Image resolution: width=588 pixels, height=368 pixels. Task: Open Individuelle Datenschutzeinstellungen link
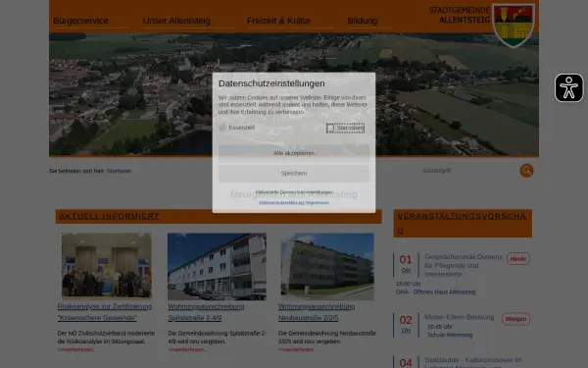294,192
